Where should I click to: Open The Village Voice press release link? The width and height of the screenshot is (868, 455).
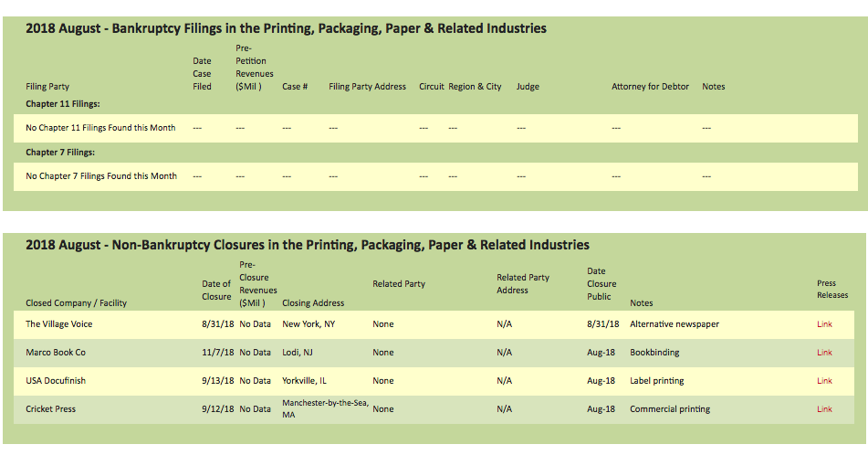824,324
